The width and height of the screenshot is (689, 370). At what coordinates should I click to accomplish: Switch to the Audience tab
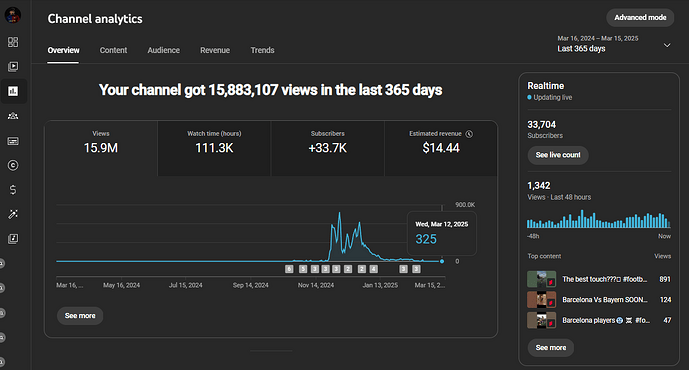pos(163,50)
